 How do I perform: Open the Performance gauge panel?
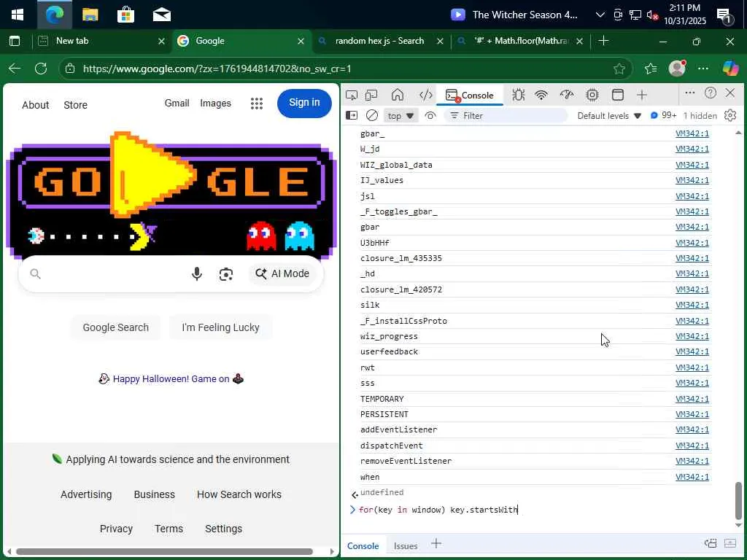pos(566,95)
